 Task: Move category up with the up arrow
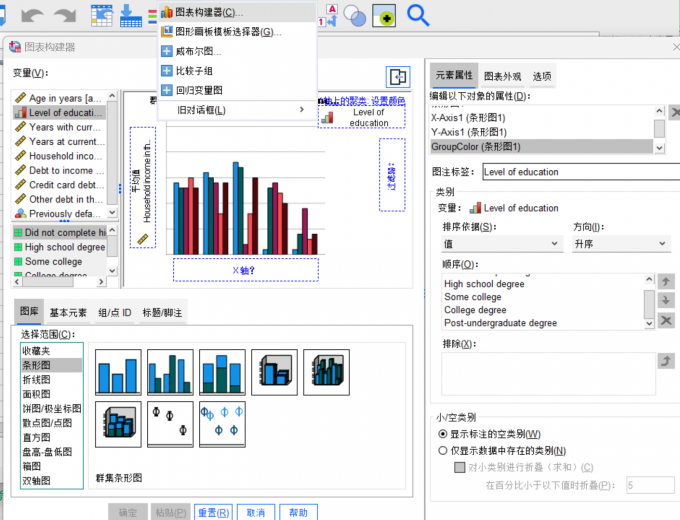point(666,281)
